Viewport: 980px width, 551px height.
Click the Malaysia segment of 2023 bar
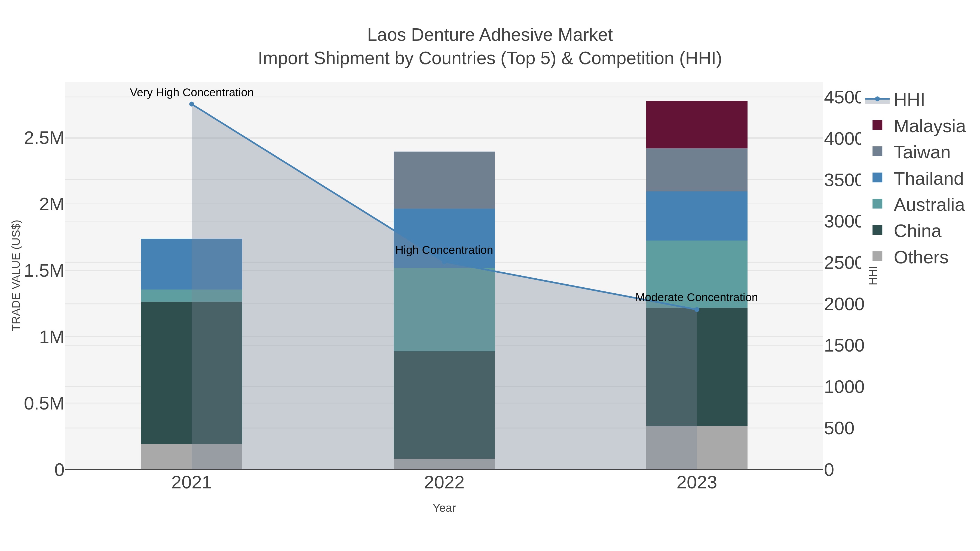click(697, 125)
